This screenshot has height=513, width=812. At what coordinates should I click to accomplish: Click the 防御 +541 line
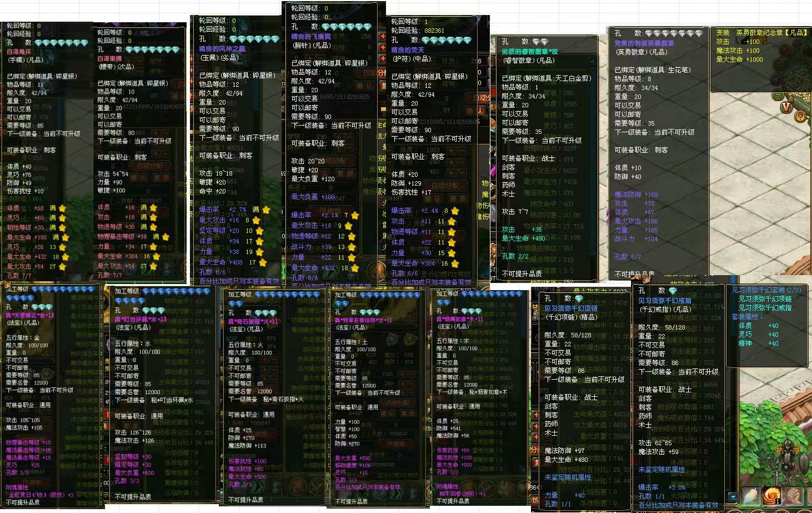[x=449, y=429]
